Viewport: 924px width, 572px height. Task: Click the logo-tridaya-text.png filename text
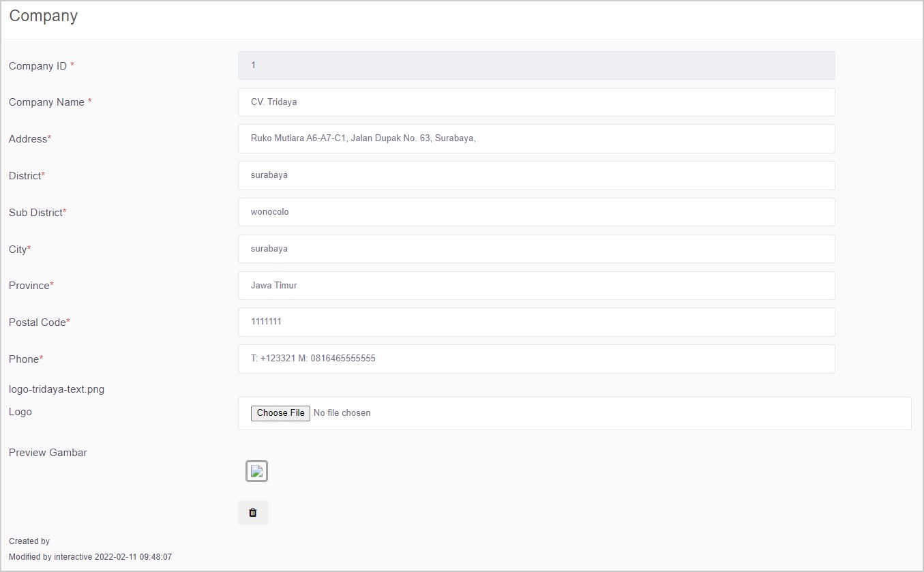click(x=57, y=390)
